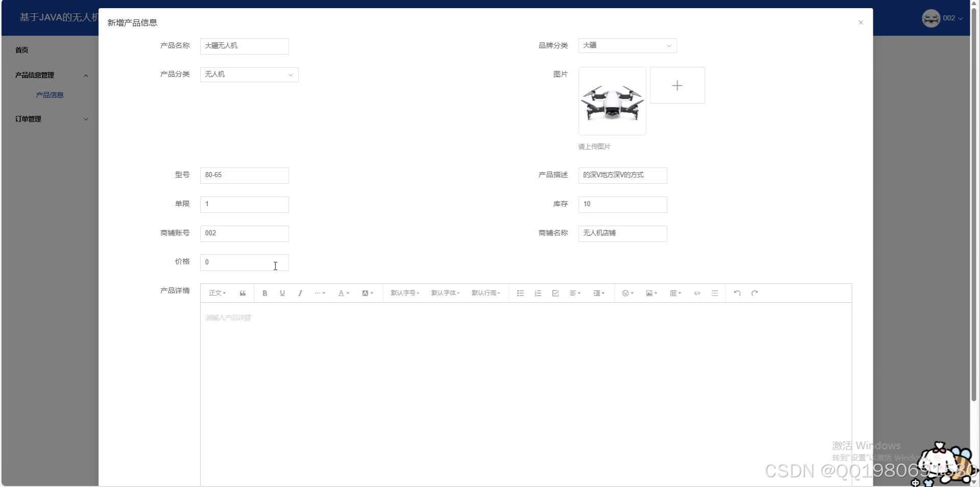Screen dimensions: 980x487
Task: Click the uploaded drone image thumbnail
Action: (x=611, y=100)
